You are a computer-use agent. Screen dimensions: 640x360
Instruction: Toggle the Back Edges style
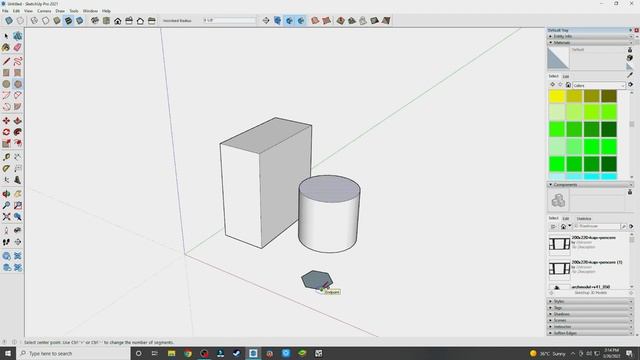coord(20,20)
